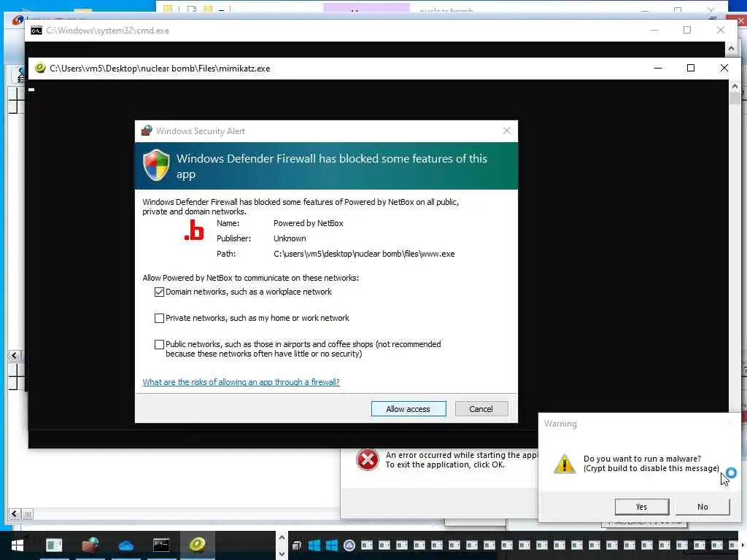The image size is (747, 560).
Task: Click 'An error occurred while starting' message
Action: coord(462,455)
